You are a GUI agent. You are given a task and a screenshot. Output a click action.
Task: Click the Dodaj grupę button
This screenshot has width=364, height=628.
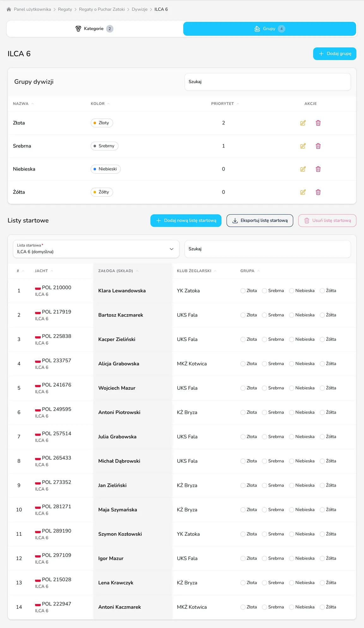335,54
